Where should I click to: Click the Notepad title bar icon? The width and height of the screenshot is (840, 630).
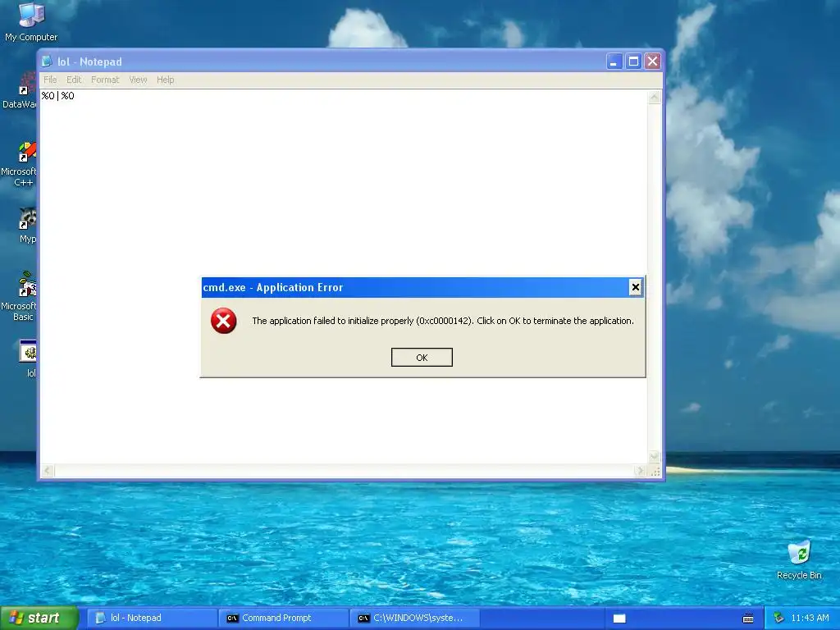pos(47,62)
